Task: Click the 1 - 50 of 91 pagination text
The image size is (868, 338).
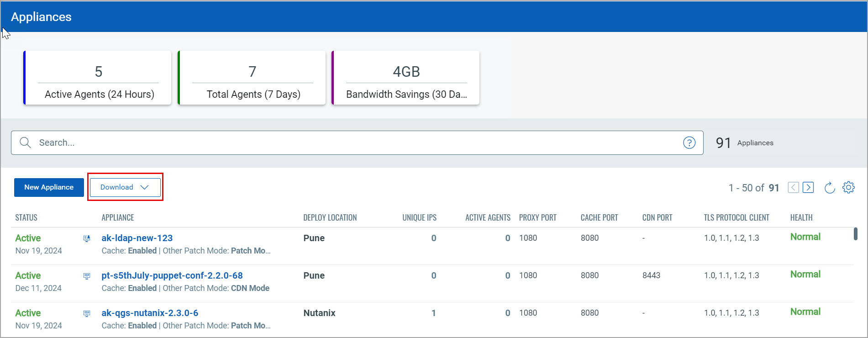Action: click(754, 188)
